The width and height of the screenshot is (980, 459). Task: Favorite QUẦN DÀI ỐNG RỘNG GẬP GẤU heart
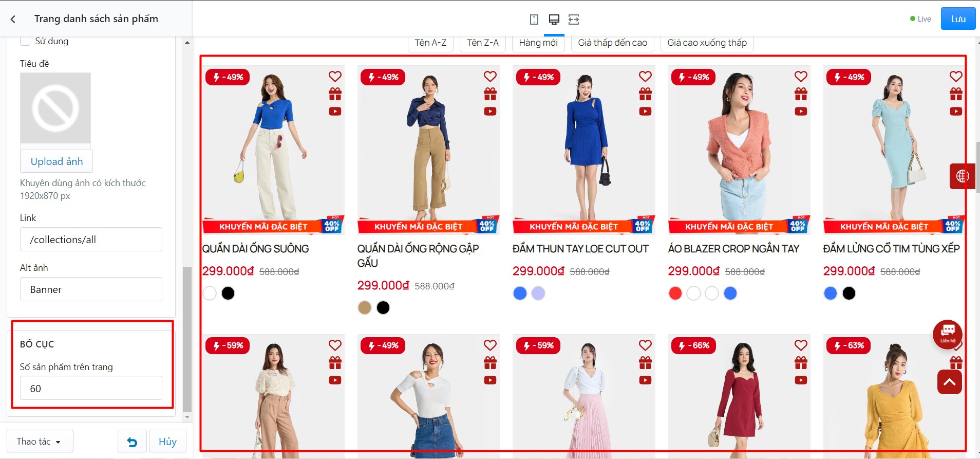[x=490, y=77]
